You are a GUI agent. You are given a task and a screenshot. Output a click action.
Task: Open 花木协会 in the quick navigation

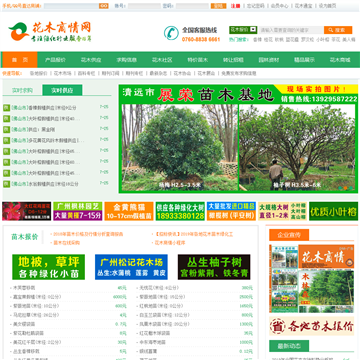[x=182, y=73]
